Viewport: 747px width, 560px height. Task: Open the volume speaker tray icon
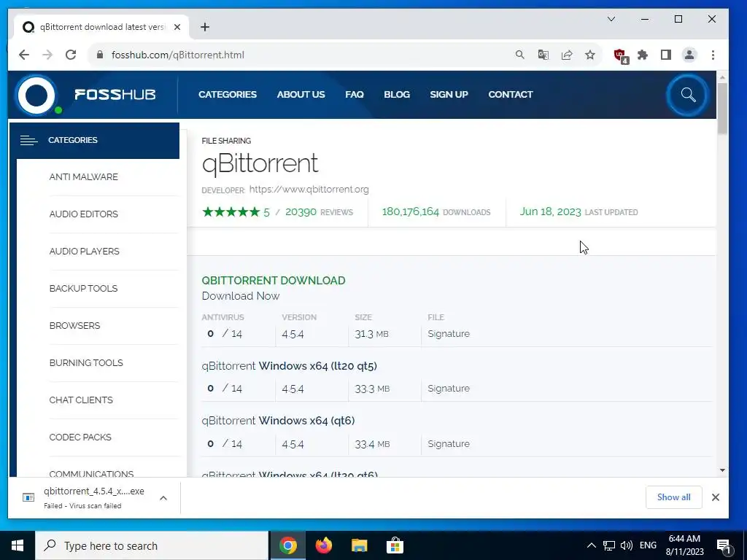click(627, 545)
